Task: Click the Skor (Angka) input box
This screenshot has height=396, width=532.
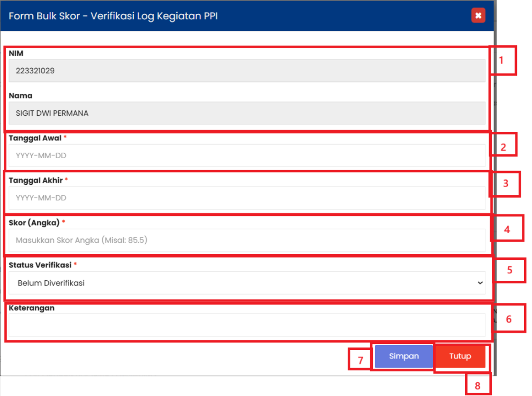Action: pyautogui.click(x=246, y=240)
